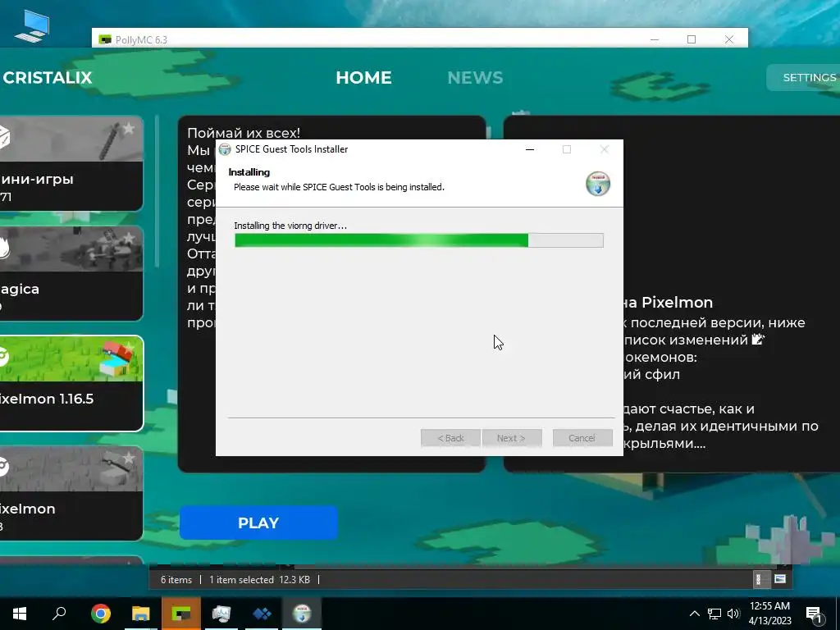Viewport: 840px width, 630px height.
Task: Click SPICE installer title bar icon
Action: click(225, 149)
